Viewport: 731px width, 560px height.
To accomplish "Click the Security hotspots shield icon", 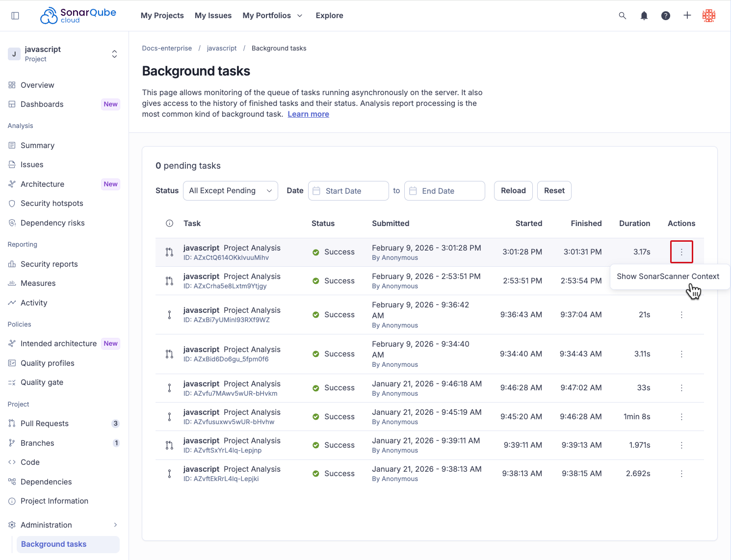I will 12,204.
